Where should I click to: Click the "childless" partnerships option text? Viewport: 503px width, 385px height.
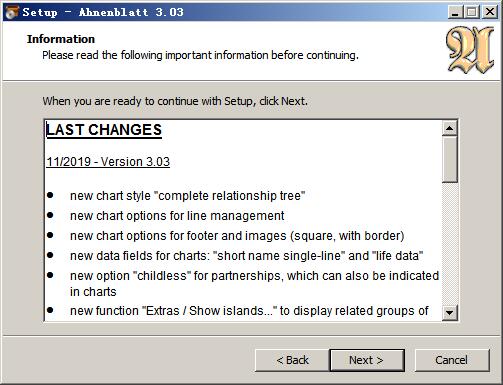[x=254, y=283]
